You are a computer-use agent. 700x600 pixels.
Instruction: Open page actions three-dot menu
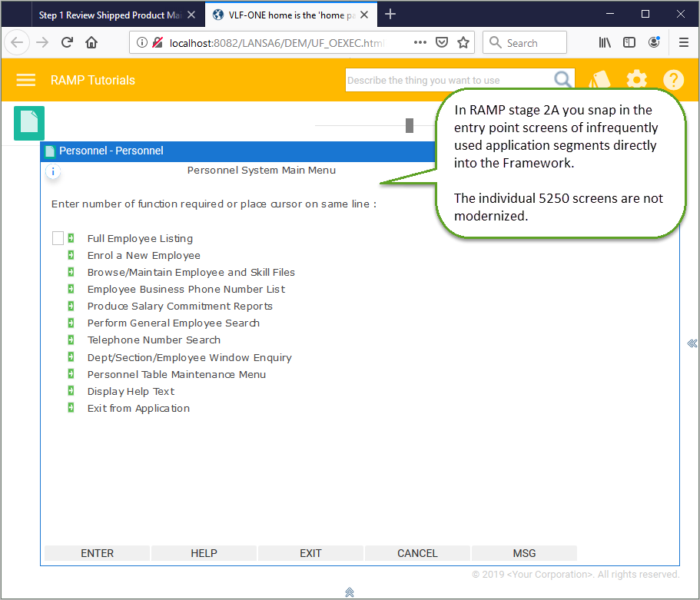pyautogui.click(x=420, y=42)
